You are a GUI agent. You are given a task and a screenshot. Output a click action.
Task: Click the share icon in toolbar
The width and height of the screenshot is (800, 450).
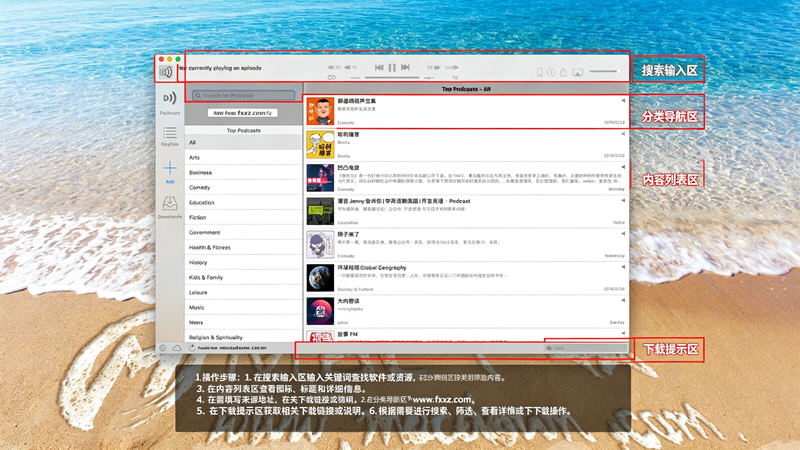[x=563, y=72]
